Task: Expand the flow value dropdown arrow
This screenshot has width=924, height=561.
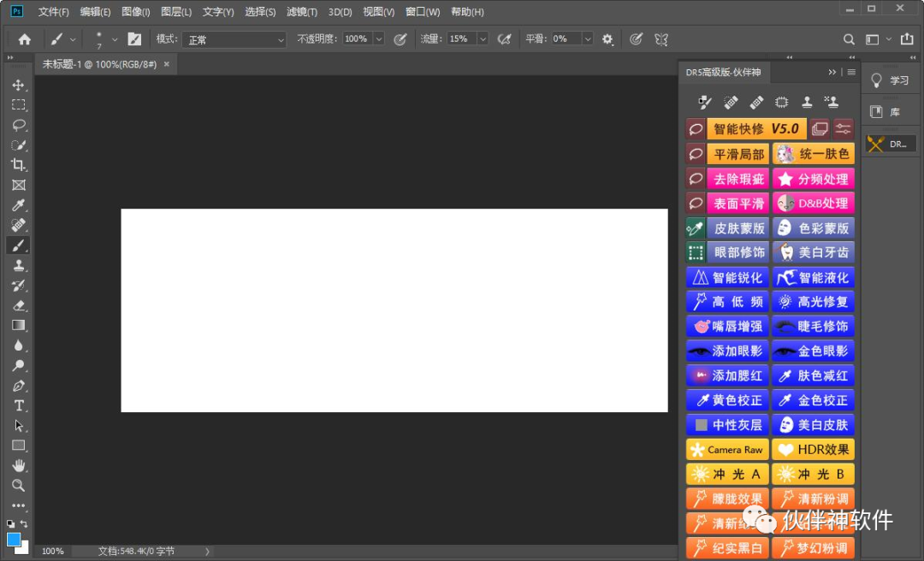Action: click(x=483, y=39)
